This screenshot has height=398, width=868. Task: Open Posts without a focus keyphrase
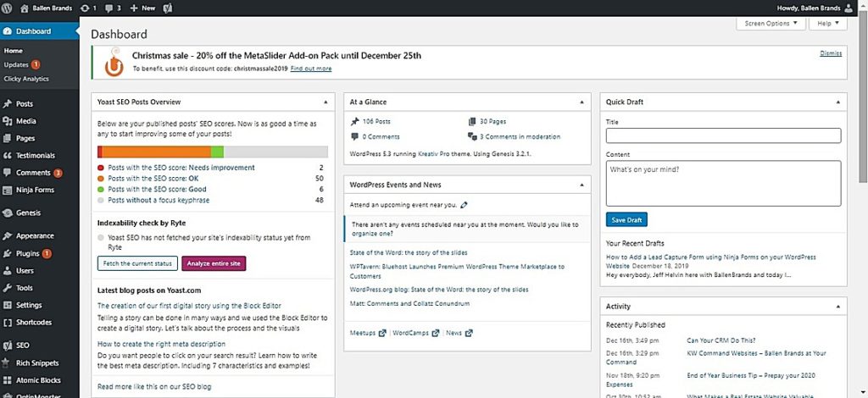(x=159, y=201)
